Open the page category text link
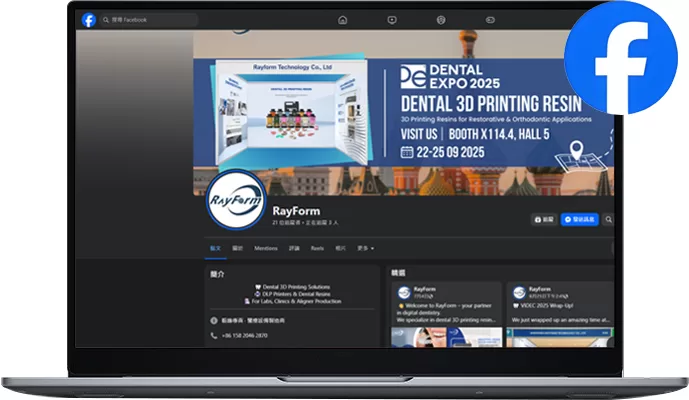Screen dimensions: 689x400 pos(253,320)
